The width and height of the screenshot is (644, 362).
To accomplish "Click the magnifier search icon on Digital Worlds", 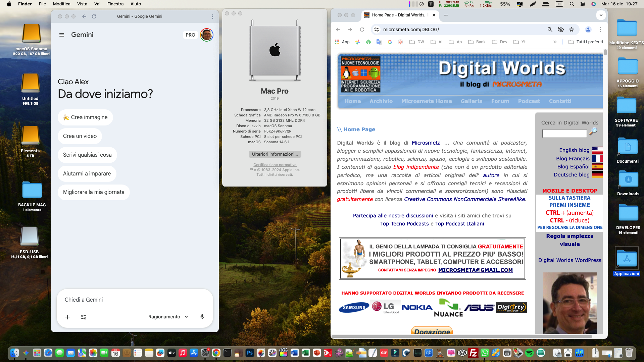I will click(593, 131).
